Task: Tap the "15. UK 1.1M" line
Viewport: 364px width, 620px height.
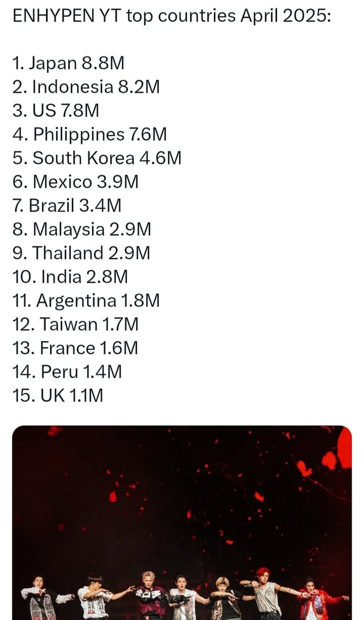Action: (x=57, y=395)
